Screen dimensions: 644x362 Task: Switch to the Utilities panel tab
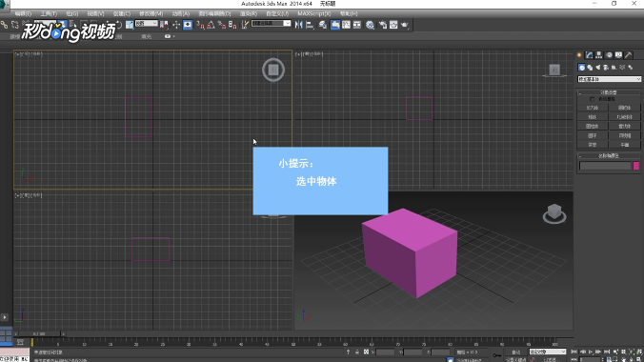coord(628,55)
